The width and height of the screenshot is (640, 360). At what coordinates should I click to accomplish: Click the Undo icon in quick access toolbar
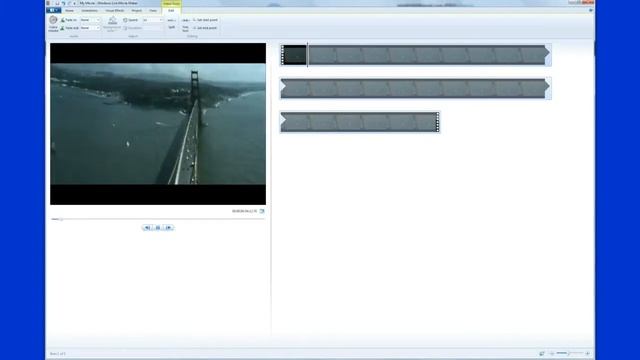[x=63, y=3]
